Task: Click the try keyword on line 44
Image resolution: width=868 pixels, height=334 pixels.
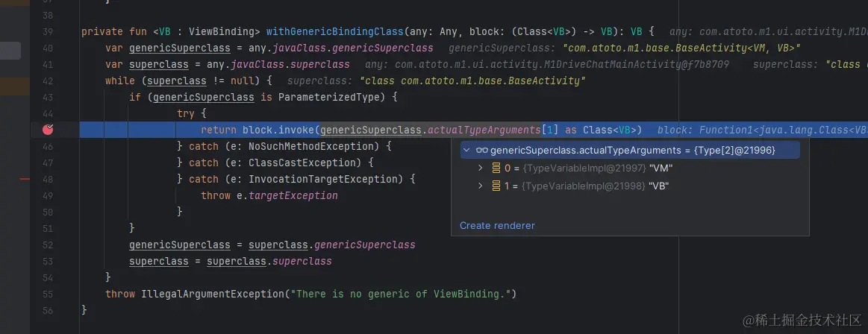Action: click(185, 113)
